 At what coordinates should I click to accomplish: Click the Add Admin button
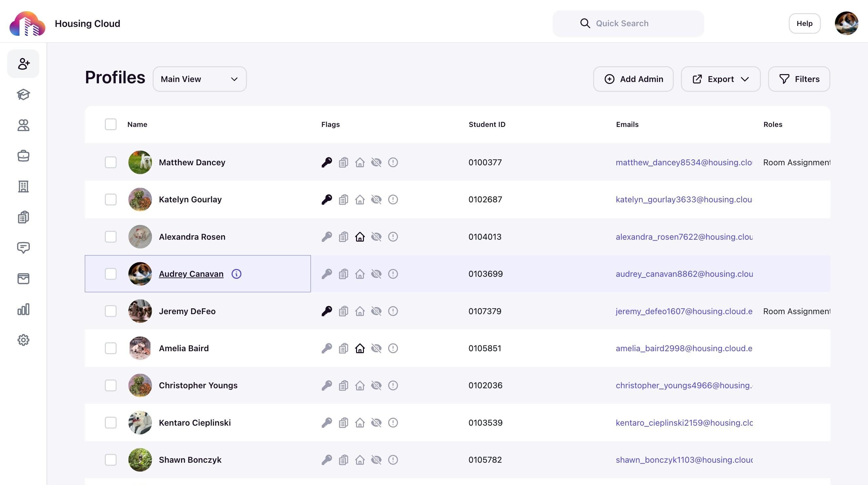tap(633, 79)
